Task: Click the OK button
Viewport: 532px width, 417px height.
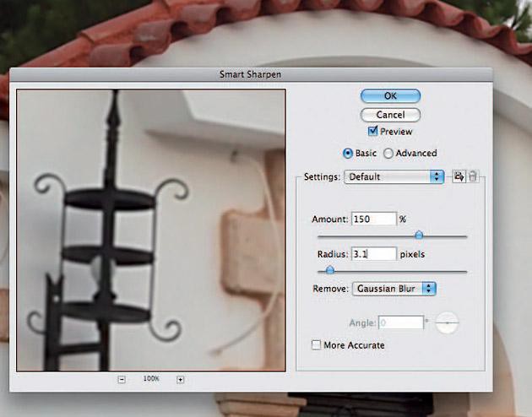Action: pos(390,96)
